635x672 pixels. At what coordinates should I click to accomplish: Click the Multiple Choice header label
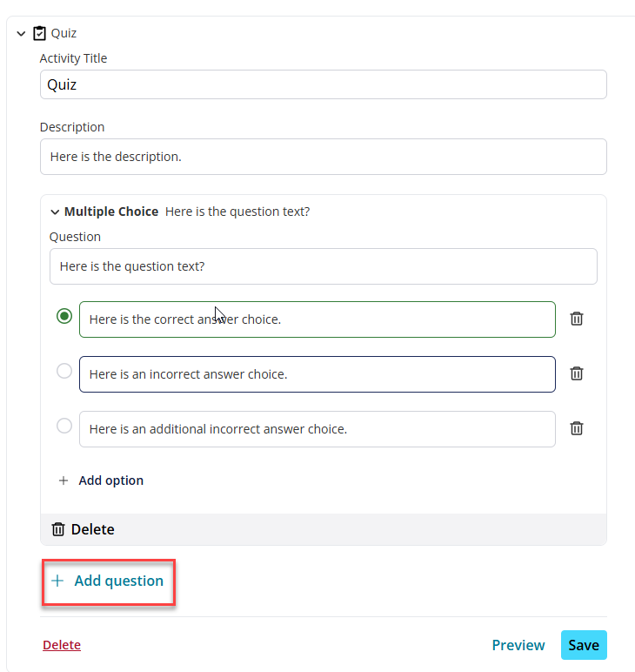[111, 212]
